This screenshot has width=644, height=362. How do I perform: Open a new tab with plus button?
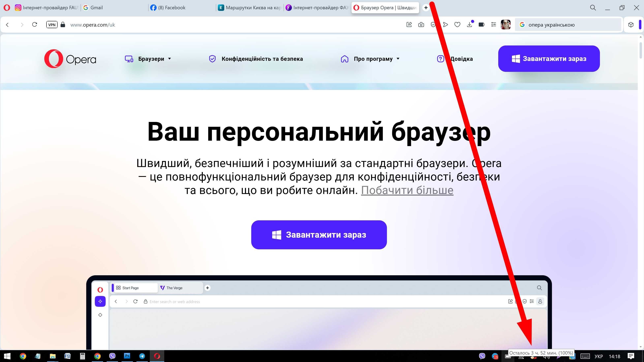pos(426,7)
